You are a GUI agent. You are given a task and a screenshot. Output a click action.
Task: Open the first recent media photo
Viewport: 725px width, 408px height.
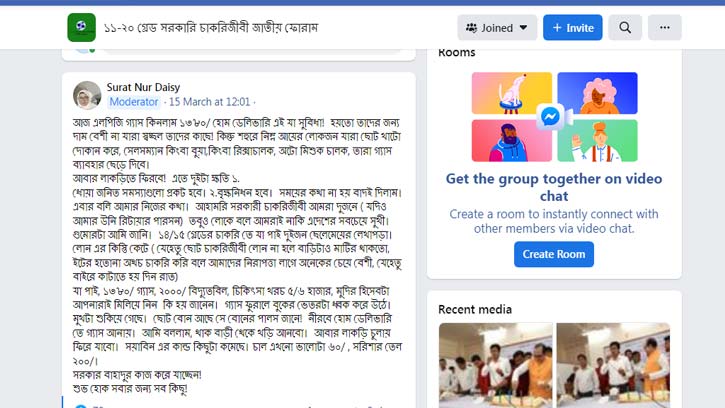496,365
